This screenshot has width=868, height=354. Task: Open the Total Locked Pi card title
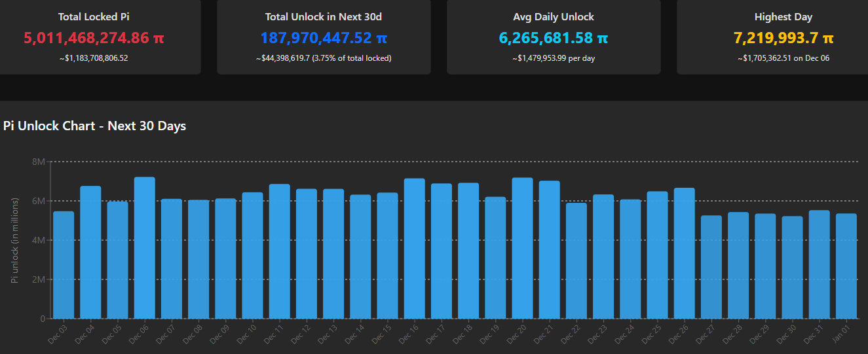tap(94, 17)
